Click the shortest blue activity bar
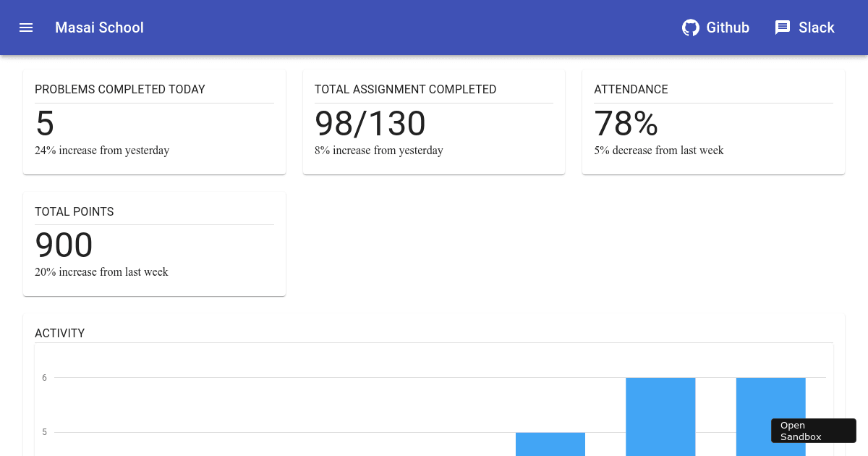 click(550, 444)
